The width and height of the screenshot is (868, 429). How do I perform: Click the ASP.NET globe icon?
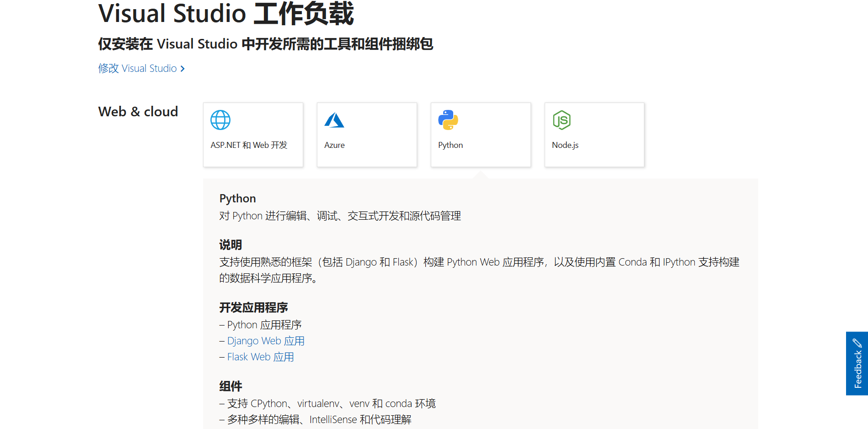(x=220, y=120)
